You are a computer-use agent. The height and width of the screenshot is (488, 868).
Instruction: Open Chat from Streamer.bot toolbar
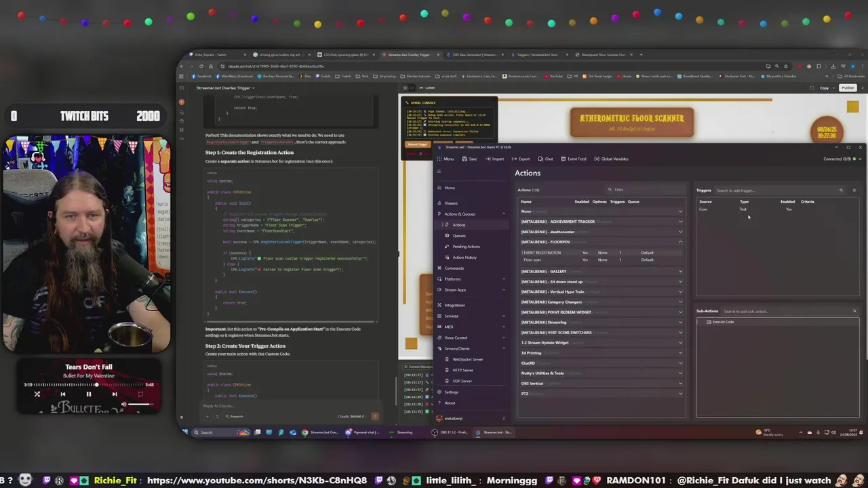[x=545, y=159]
